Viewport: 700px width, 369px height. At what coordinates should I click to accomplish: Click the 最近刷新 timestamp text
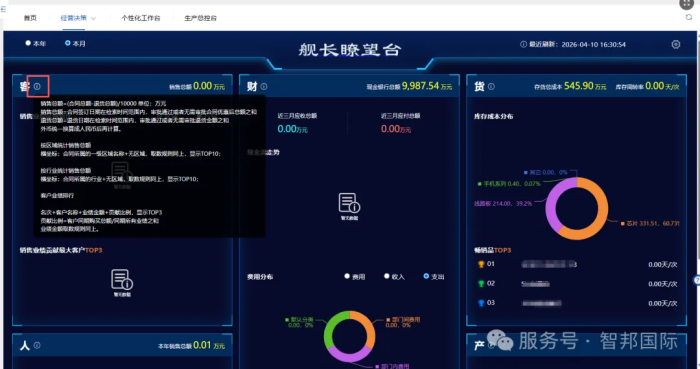click(x=577, y=45)
